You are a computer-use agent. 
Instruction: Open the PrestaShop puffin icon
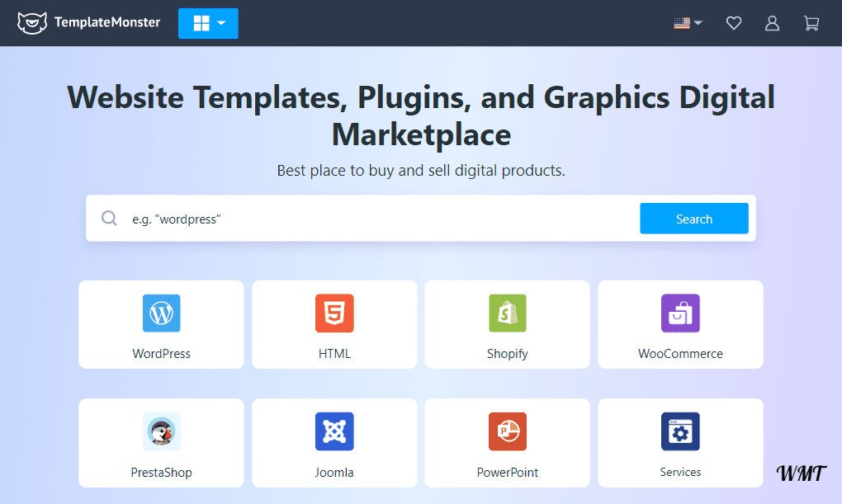162,431
